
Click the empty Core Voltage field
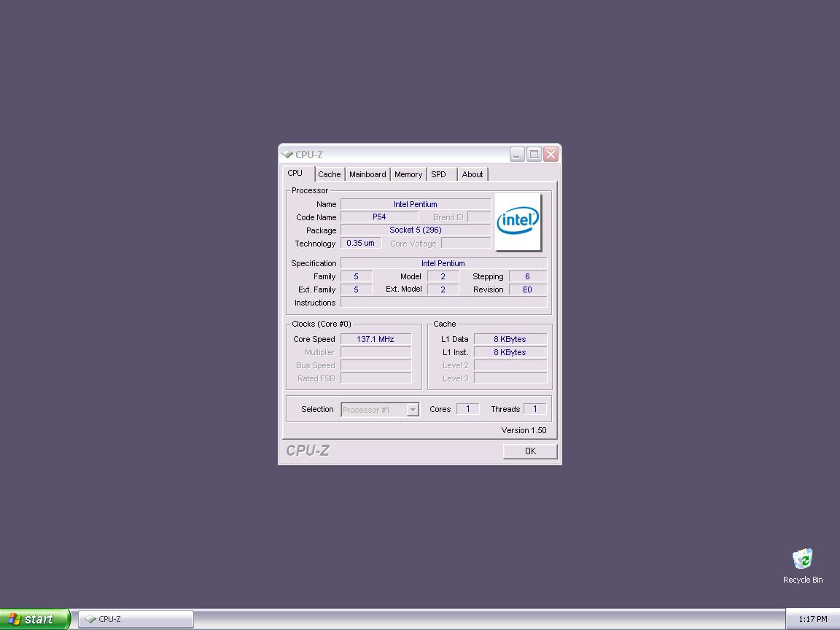pyautogui.click(x=465, y=244)
